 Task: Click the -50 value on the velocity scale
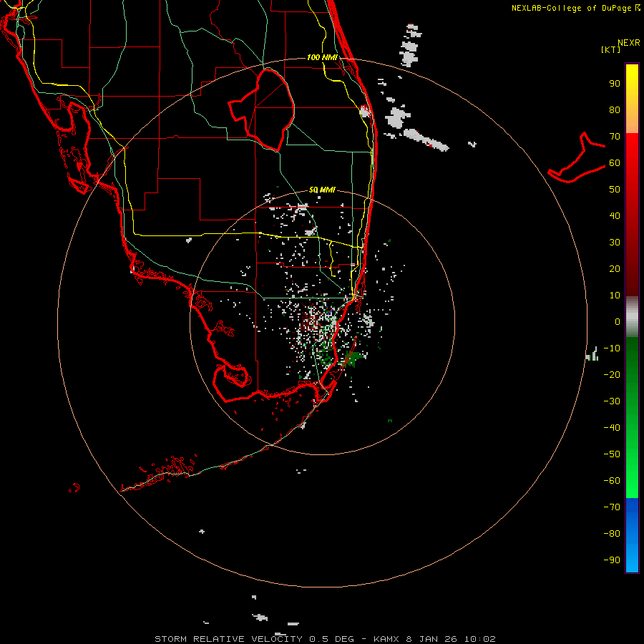(x=612, y=454)
